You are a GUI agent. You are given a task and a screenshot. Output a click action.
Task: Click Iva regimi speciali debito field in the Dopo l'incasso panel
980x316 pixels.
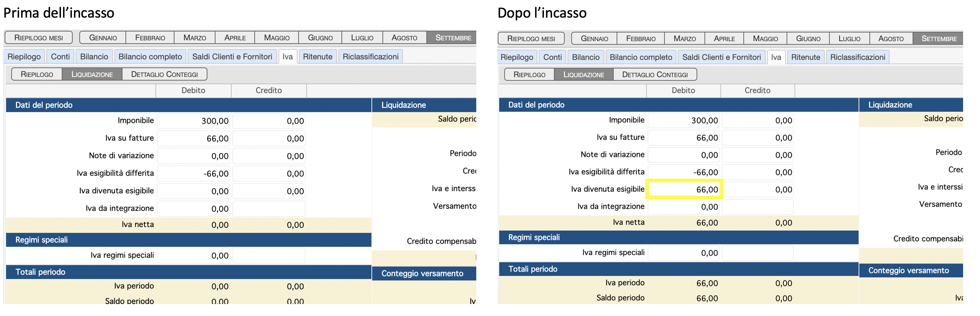[684, 253]
